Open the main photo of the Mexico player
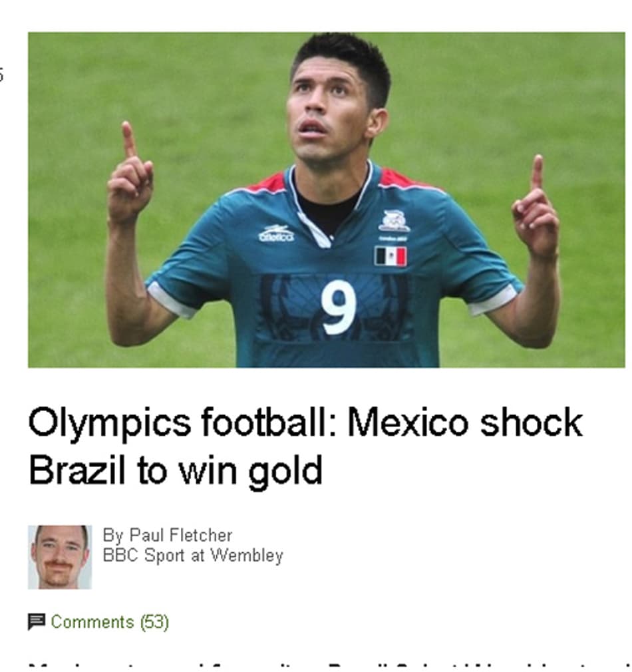Screen dimensions: 632x672 tap(327, 200)
